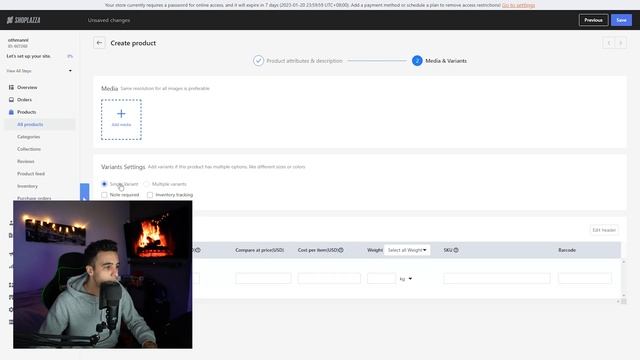Viewport: 640px width, 360px height.
Task: Open Inventory in sidebar
Action: [x=27, y=186]
